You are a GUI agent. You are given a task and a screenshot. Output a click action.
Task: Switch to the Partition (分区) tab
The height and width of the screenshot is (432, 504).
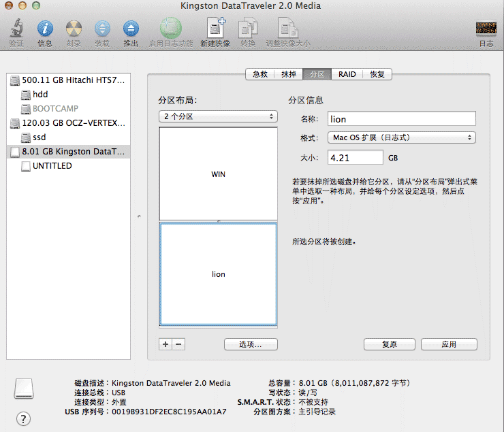tap(317, 74)
